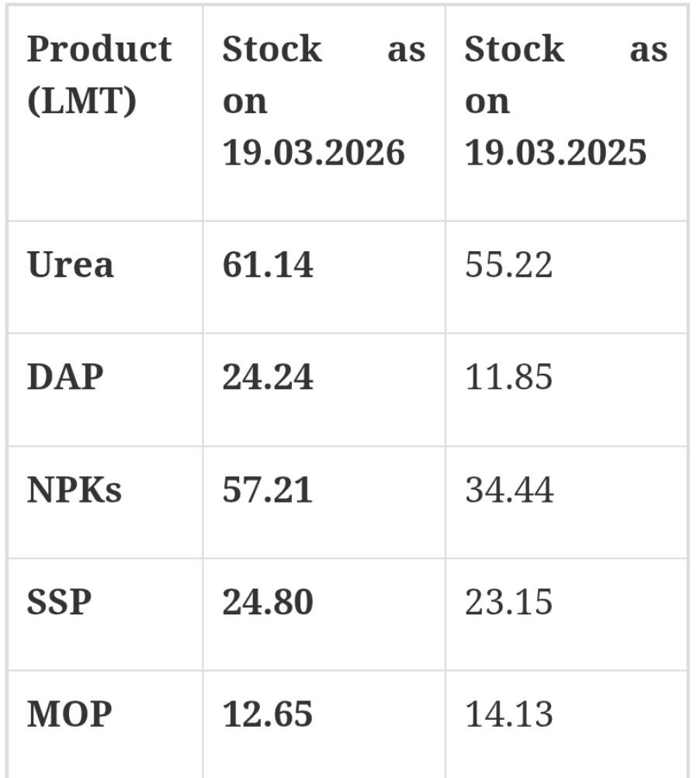The width and height of the screenshot is (700, 778).
Task: Click the (LMT) unit label
Action: (x=81, y=101)
